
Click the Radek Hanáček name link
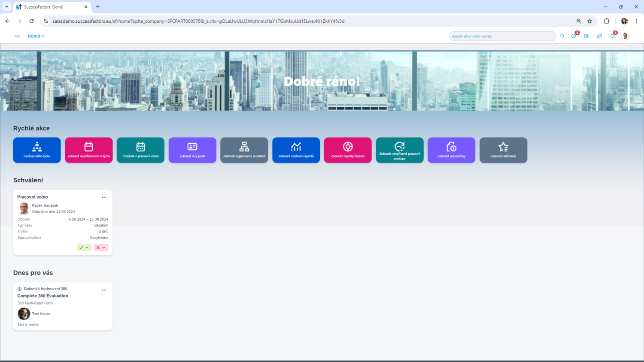coord(45,205)
